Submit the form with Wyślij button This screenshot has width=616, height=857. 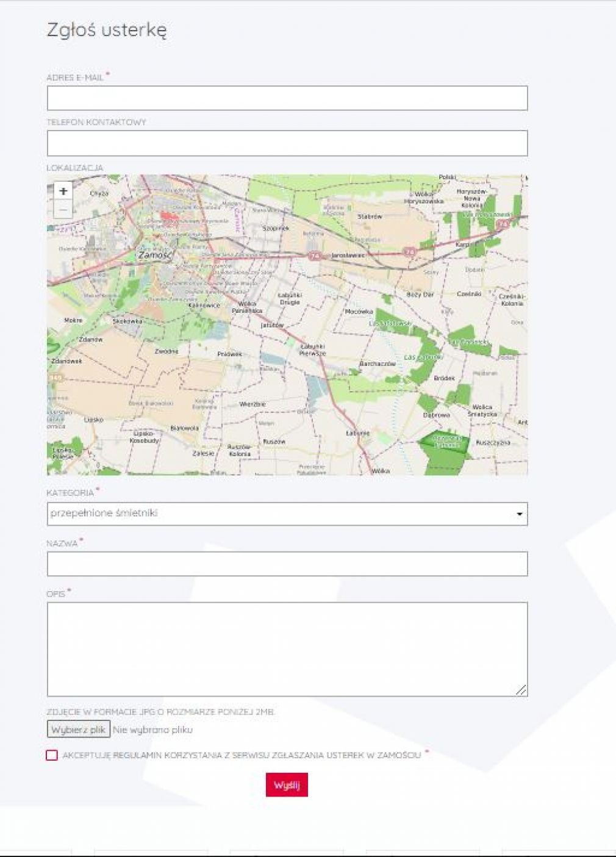coord(287,784)
